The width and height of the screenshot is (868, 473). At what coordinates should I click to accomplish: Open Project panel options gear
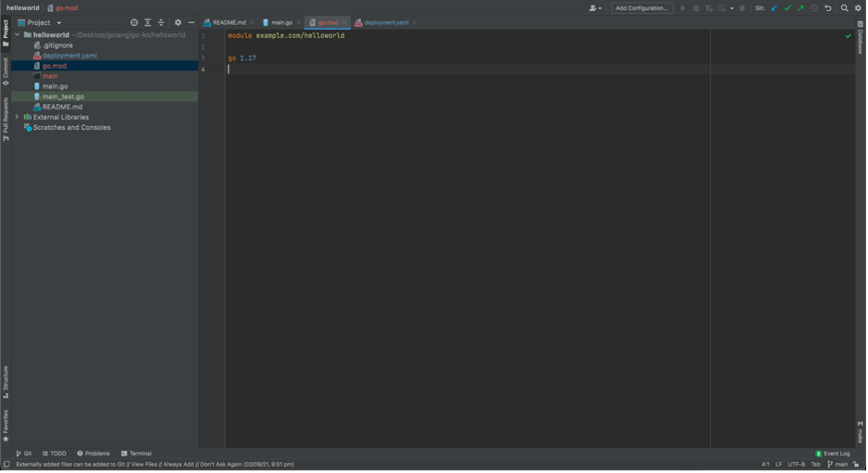click(178, 22)
